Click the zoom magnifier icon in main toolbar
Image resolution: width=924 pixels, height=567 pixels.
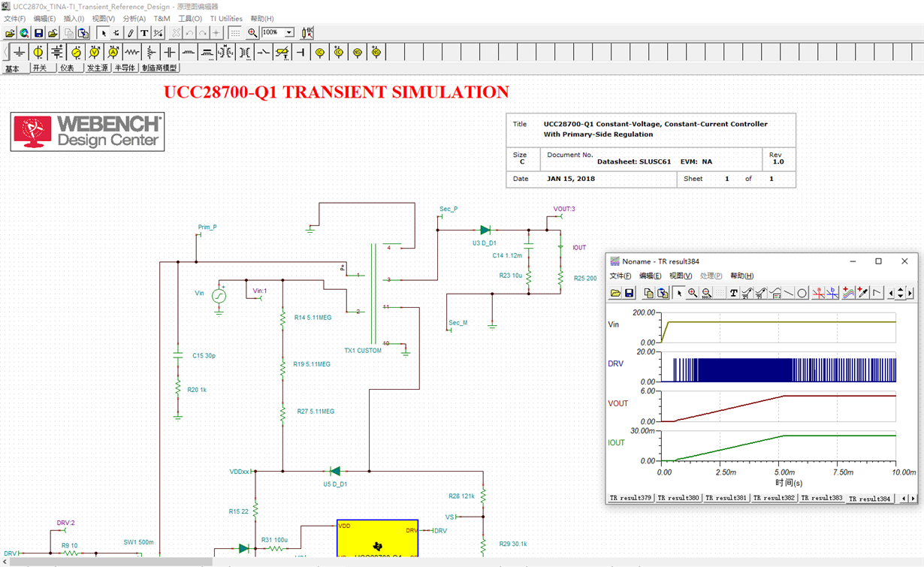[x=252, y=33]
